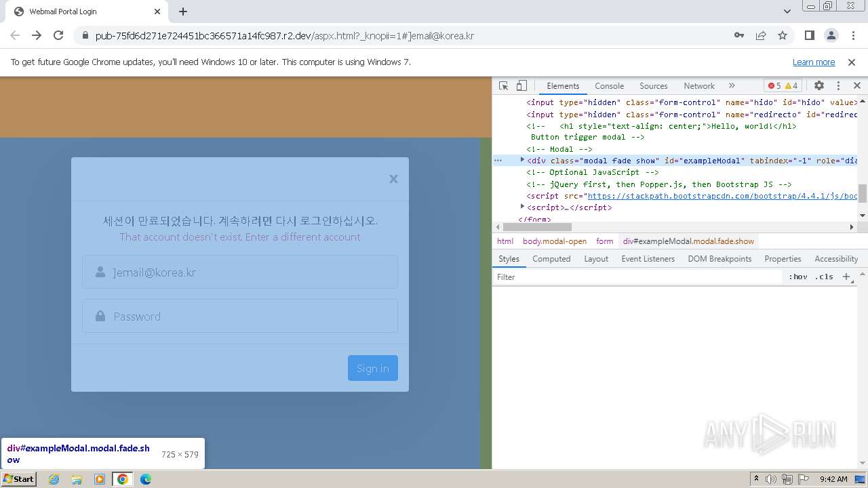Expand the exampleModal div node
This screenshot has height=488, width=868.
point(522,160)
